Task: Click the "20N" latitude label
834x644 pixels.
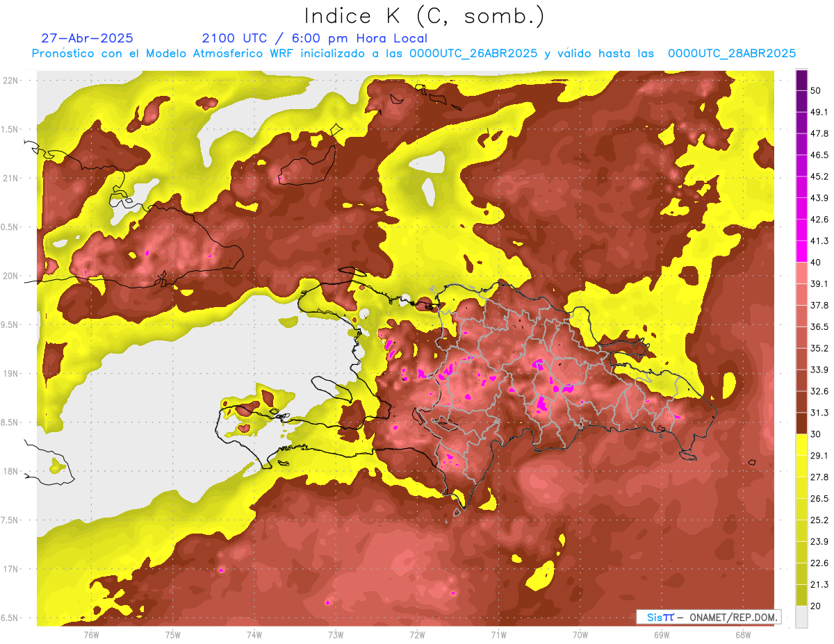Action: point(10,276)
